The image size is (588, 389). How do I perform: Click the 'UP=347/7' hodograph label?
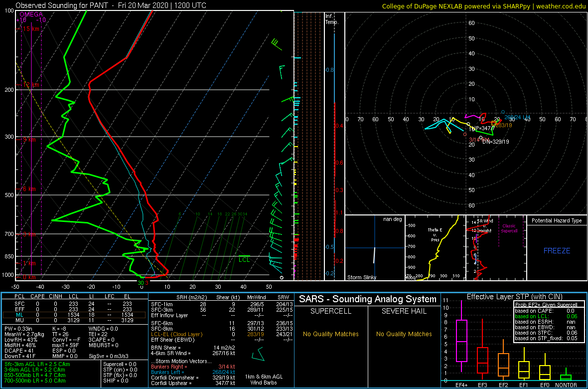pyautogui.click(x=483, y=128)
